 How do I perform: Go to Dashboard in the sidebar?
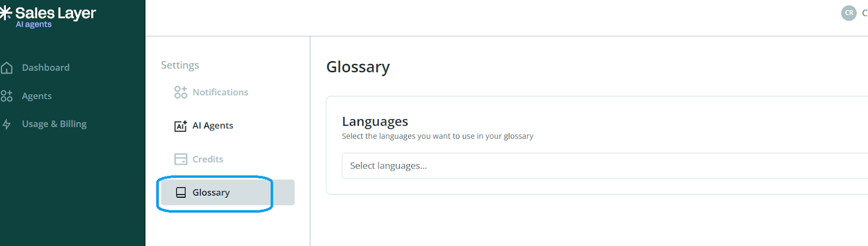coord(46,68)
